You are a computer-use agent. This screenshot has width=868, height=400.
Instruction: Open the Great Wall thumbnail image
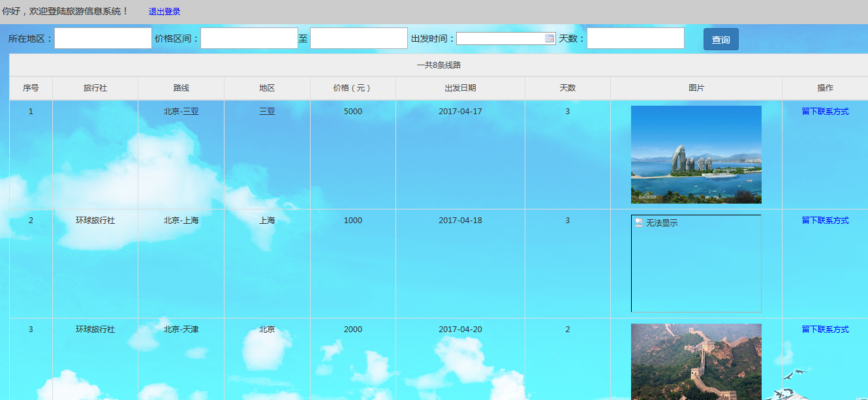point(696,362)
